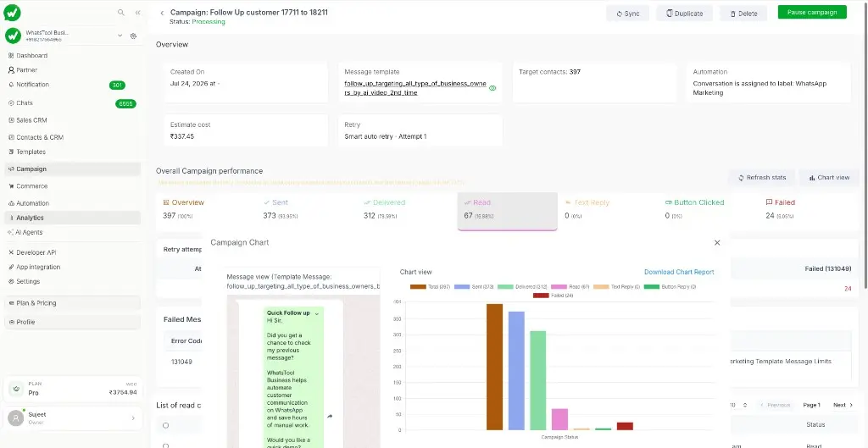Expand the Sujeet owner profile chevron
868x448 pixels.
pyautogui.click(x=133, y=418)
